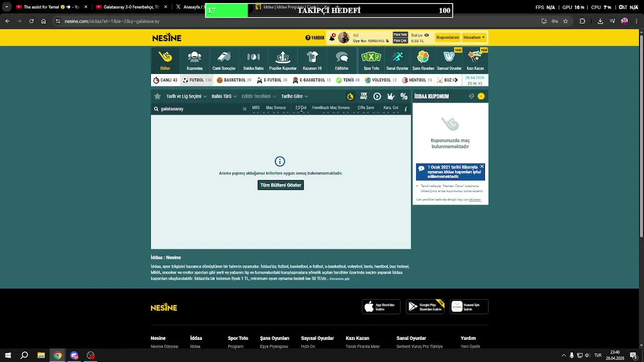Click the Devamını gör link
The width and height of the screenshot is (644, 362).
(x=340, y=279)
